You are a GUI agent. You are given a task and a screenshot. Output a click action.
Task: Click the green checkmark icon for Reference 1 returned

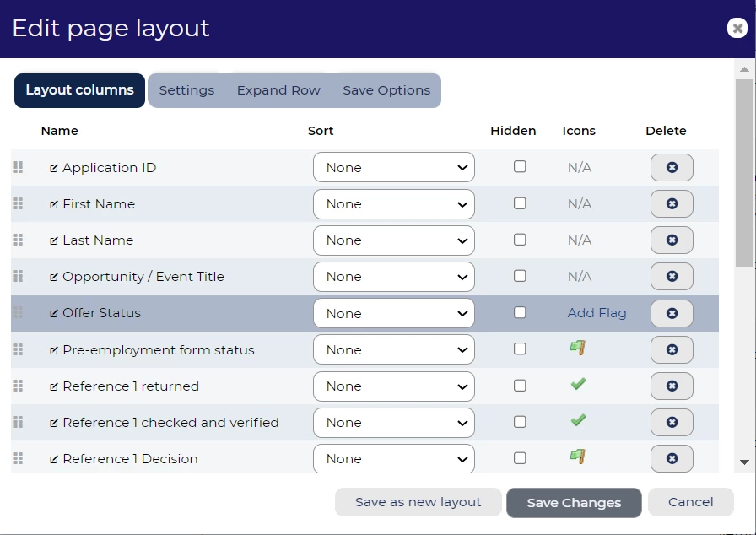[578, 385]
